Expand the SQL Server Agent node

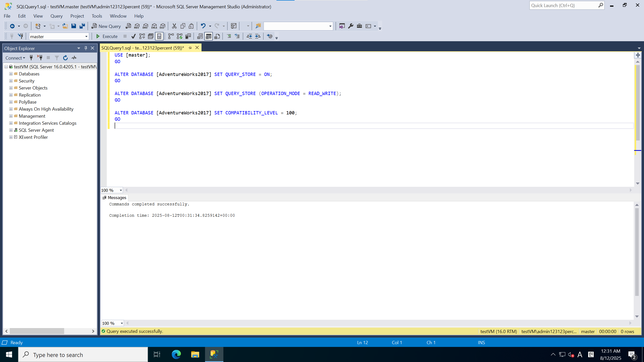11,130
